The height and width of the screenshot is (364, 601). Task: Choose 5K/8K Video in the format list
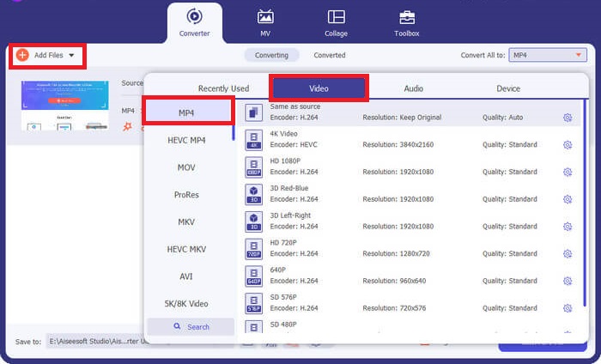[x=186, y=303]
